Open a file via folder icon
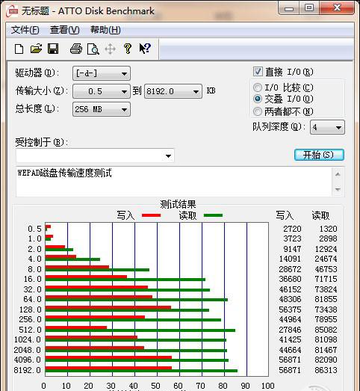This screenshot has height=391, width=360. pyautogui.click(x=36, y=49)
